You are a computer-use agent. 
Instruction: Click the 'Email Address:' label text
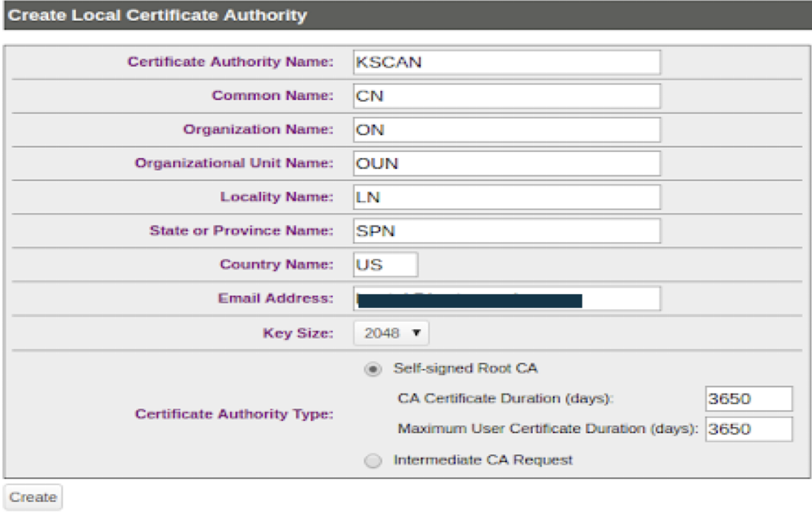pyautogui.click(x=275, y=299)
